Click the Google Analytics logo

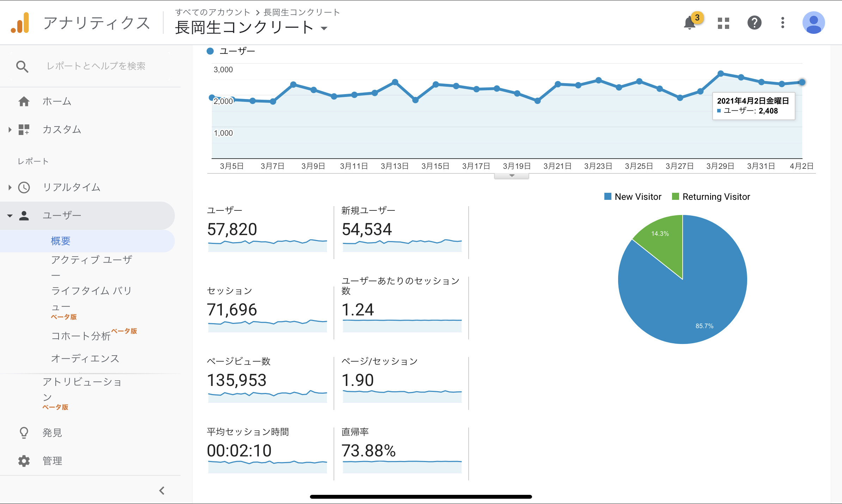[20, 23]
